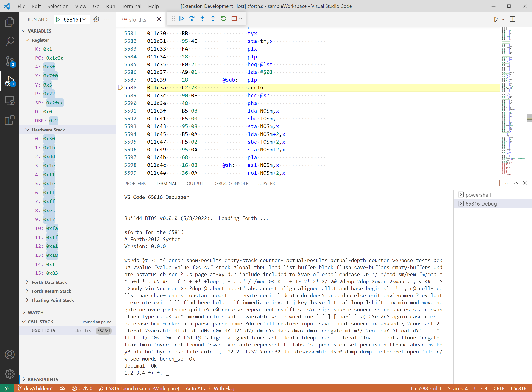Open the Search view in activity bar
The height and width of the screenshot is (392, 532).
(x=10, y=41)
